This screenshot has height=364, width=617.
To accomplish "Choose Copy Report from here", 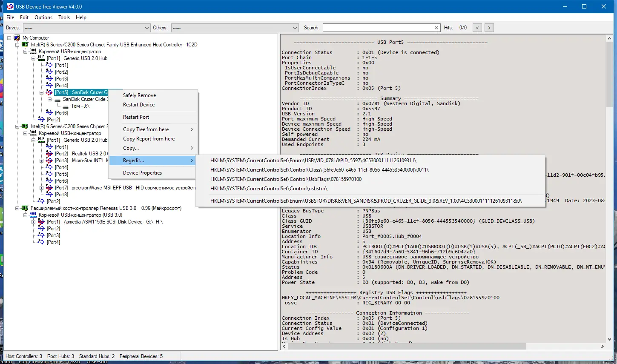I will click(153, 139).
